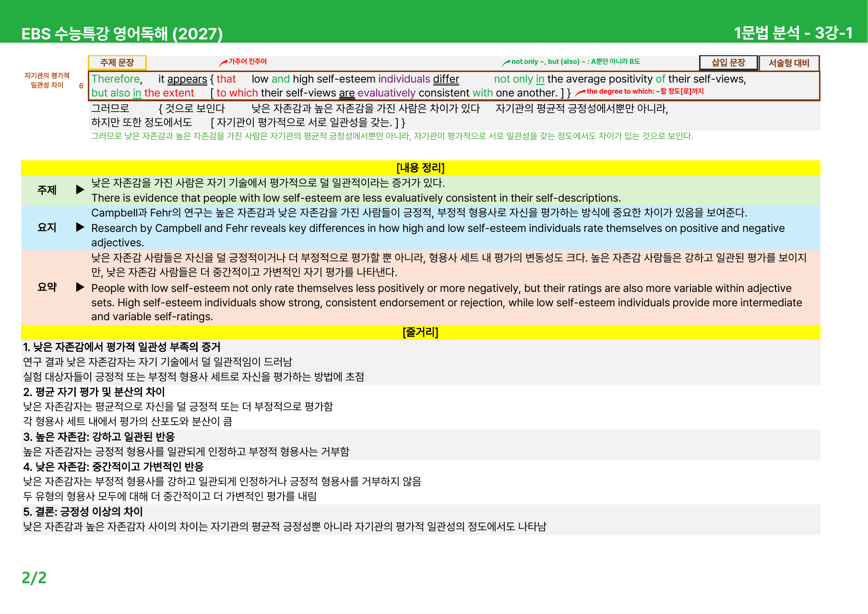Click the underlined word appears
Viewport: 868px width, 614px height.
coord(187,79)
